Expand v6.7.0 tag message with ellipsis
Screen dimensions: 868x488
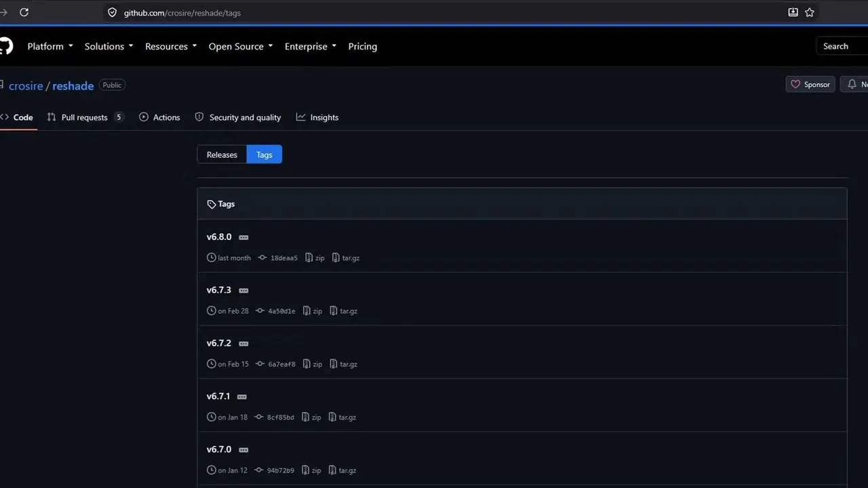click(243, 449)
